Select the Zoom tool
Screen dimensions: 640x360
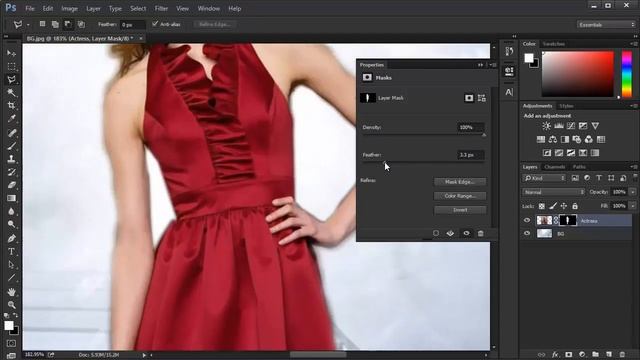click(x=11, y=305)
